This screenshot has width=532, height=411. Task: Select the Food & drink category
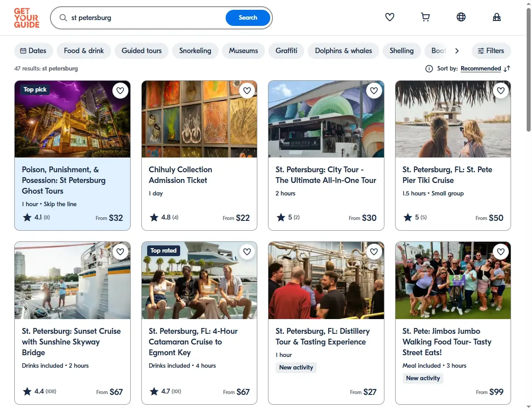(84, 51)
